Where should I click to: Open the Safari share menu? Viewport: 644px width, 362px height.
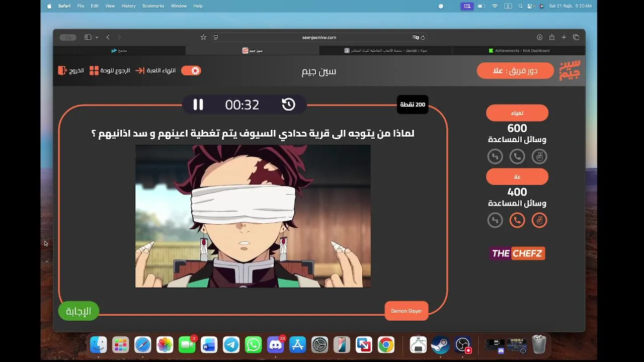coord(552,37)
